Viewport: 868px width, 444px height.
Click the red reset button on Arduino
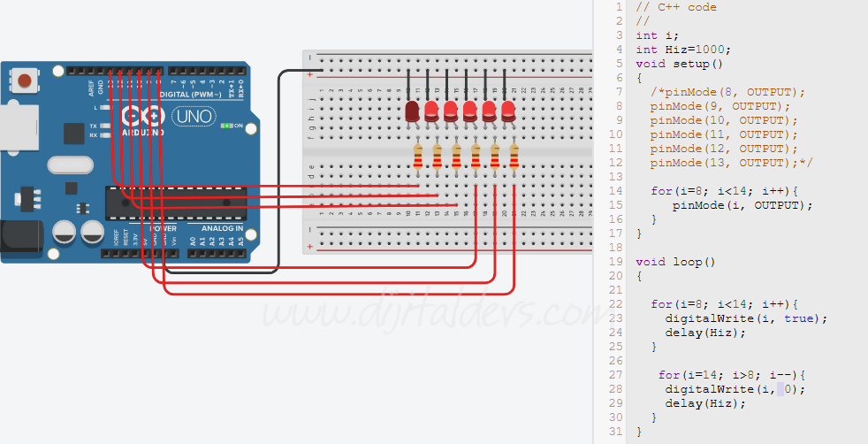pos(25,81)
